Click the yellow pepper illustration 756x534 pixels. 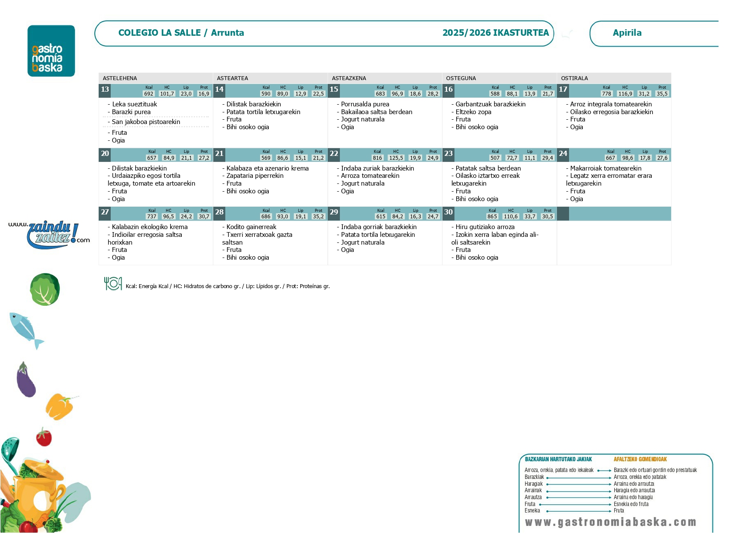(60, 406)
